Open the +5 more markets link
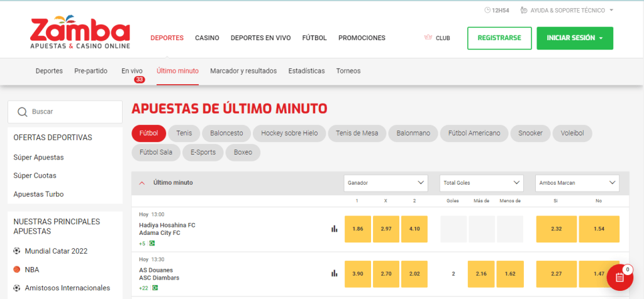Screen dimensions: 644x299 click(143, 243)
